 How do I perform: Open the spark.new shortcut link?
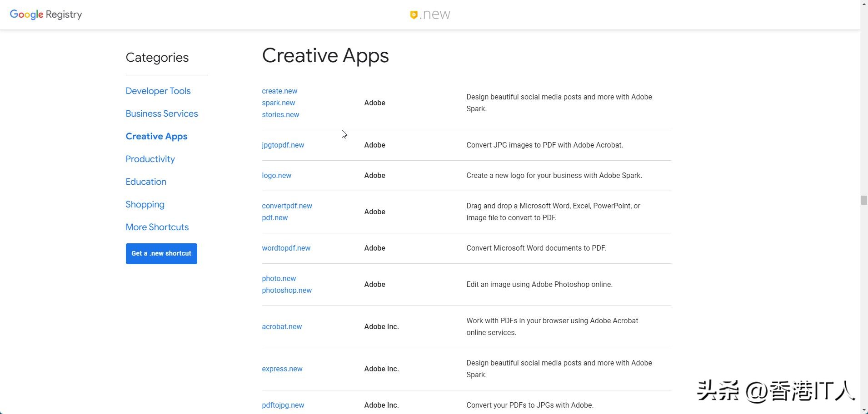pyautogui.click(x=278, y=103)
